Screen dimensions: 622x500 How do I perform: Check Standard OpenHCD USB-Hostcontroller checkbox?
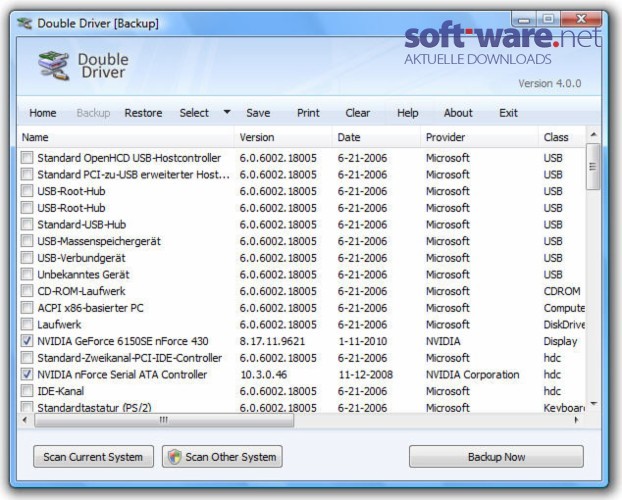(27, 158)
